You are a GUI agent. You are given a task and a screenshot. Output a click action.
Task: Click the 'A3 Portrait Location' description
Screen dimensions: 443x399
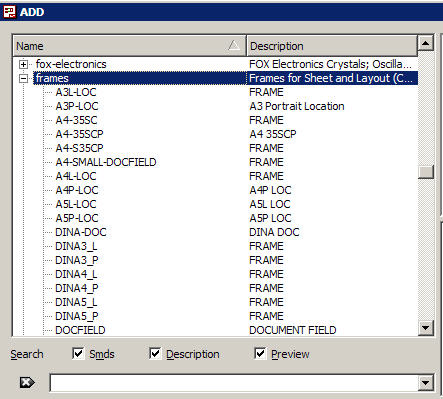(297, 106)
